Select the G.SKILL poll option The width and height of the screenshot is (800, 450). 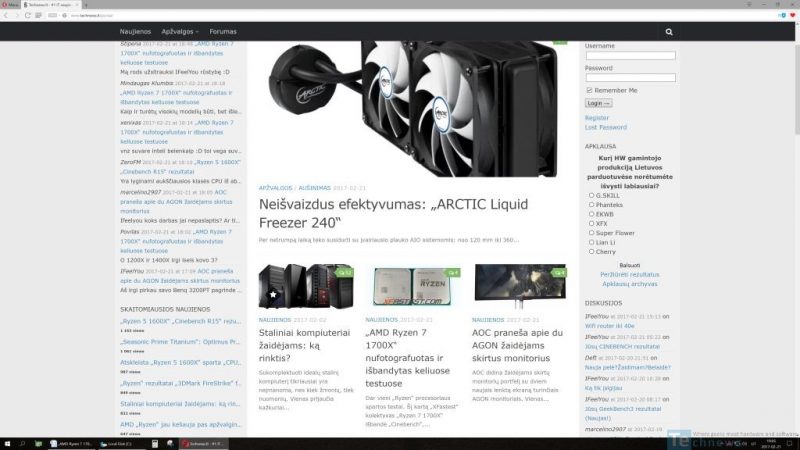(x=591, y=195)
